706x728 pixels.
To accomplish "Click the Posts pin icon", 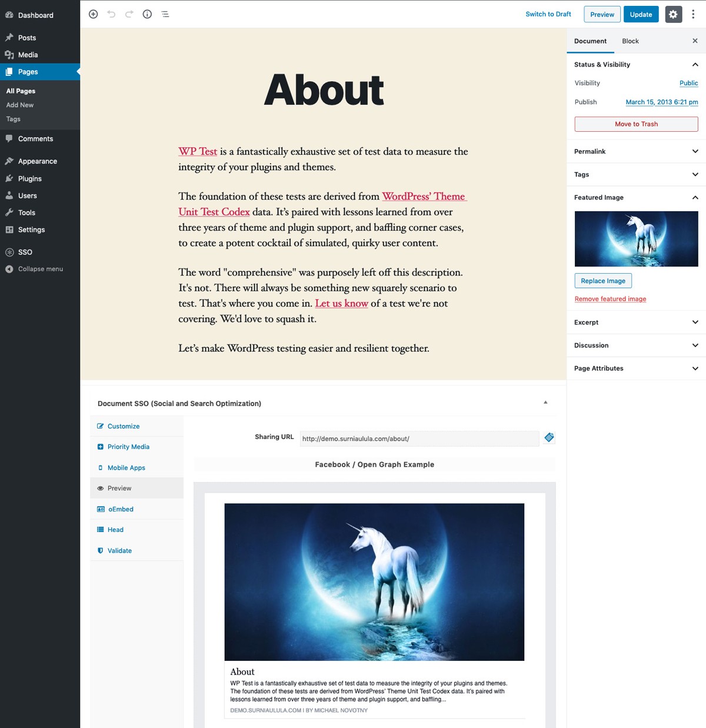I will [9, 38].
